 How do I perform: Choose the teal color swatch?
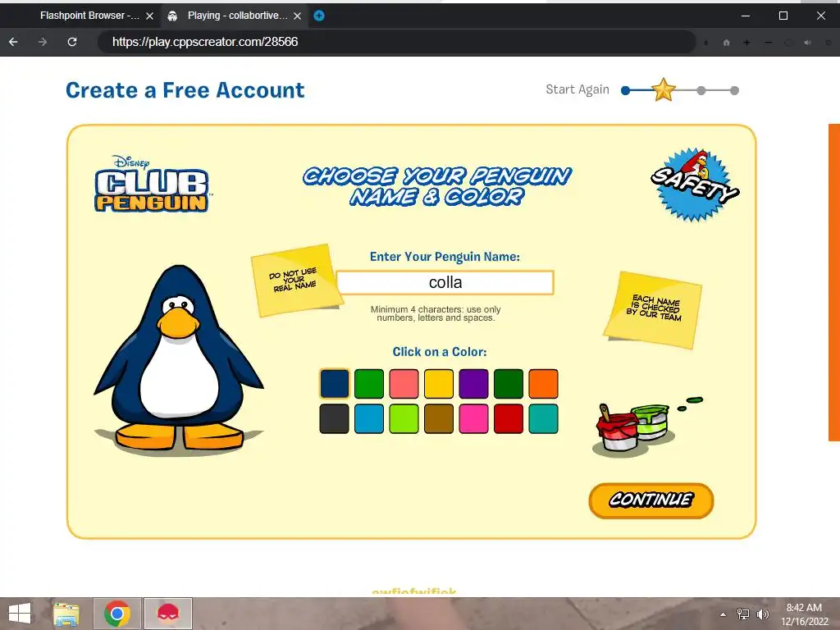pyautogui.click(x=543, y=418)
